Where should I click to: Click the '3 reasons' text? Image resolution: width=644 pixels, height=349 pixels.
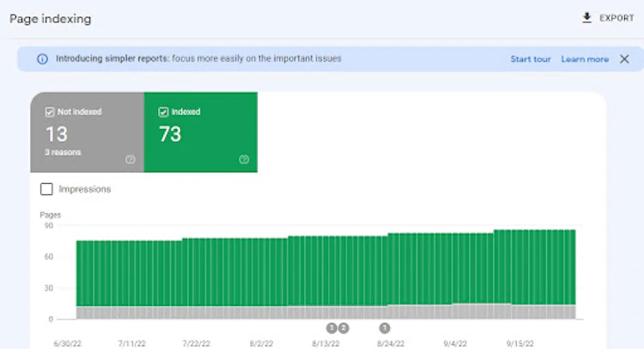63,152
